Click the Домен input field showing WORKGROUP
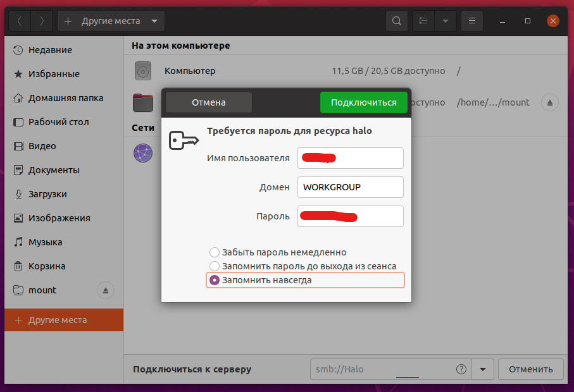 [x=350, y=187]
